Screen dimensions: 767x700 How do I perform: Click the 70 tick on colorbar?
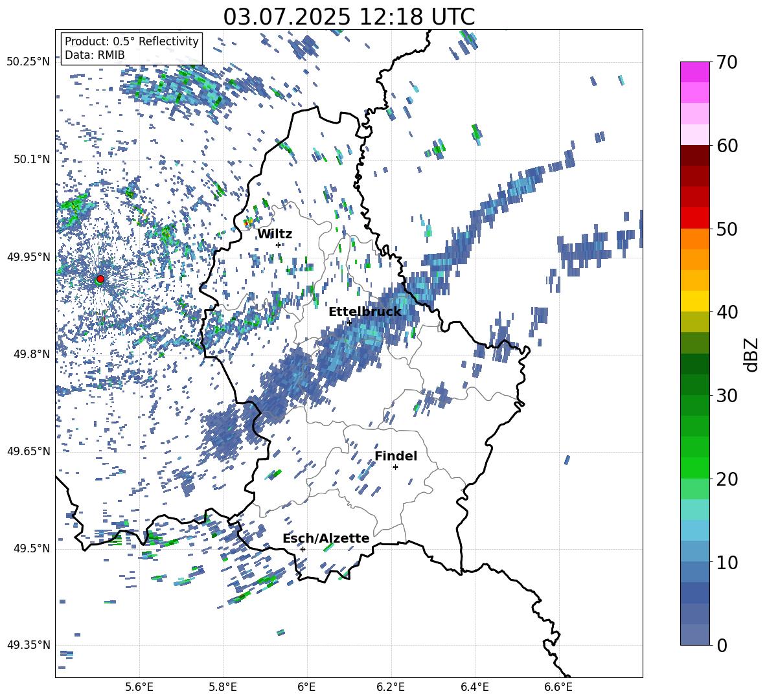(x=727, y=62)
